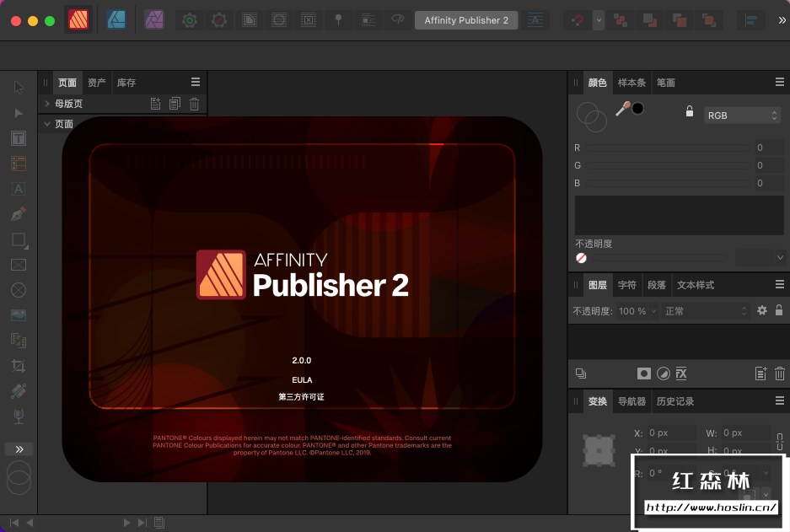Open the 样本条 swatches tab
This screenshot has height=532, width=790.
(631, 83)
